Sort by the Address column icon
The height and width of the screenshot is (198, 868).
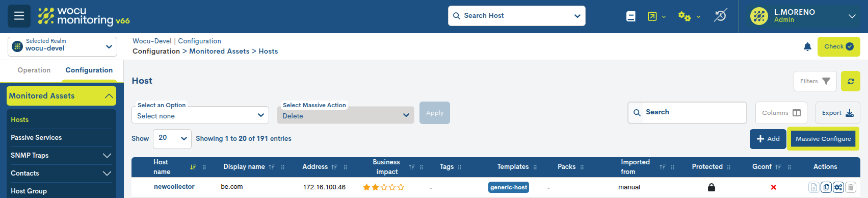[334, 167]
